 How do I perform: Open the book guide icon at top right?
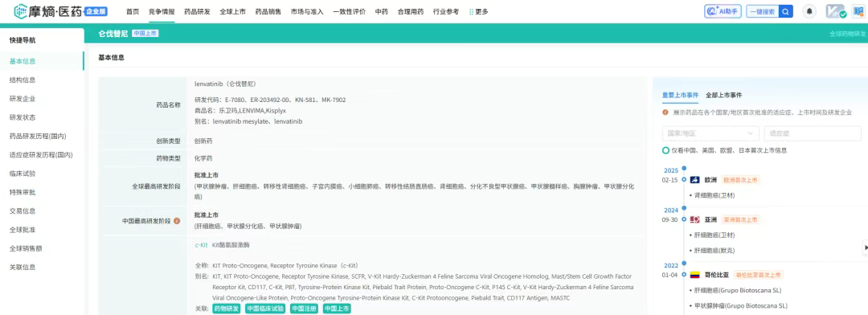point(858,11)
